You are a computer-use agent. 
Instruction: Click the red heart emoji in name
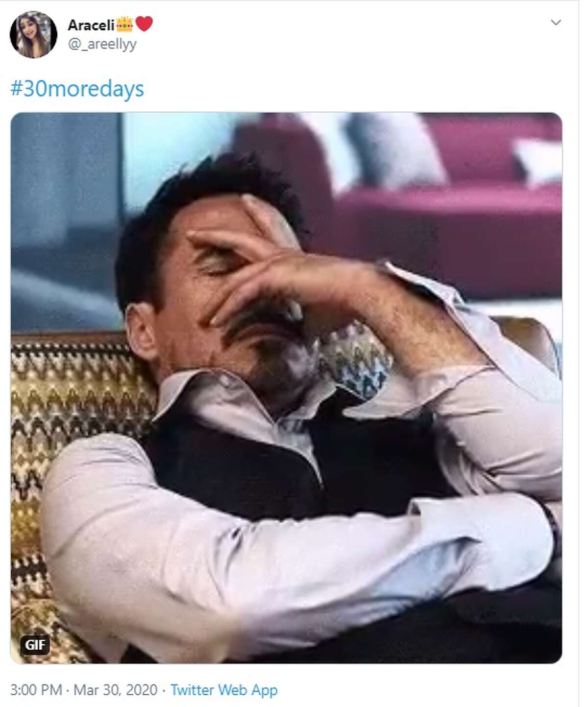point(144,24)
